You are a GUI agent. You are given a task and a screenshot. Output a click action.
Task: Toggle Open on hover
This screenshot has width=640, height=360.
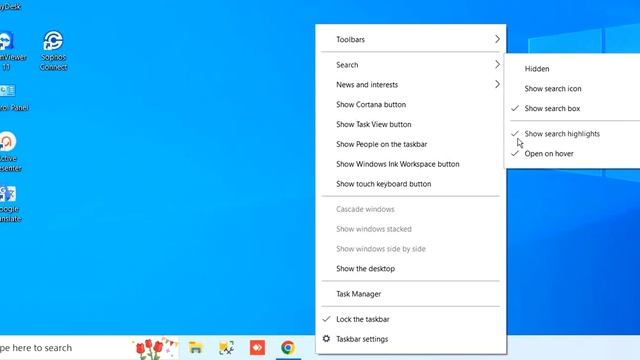click(573, 153)
